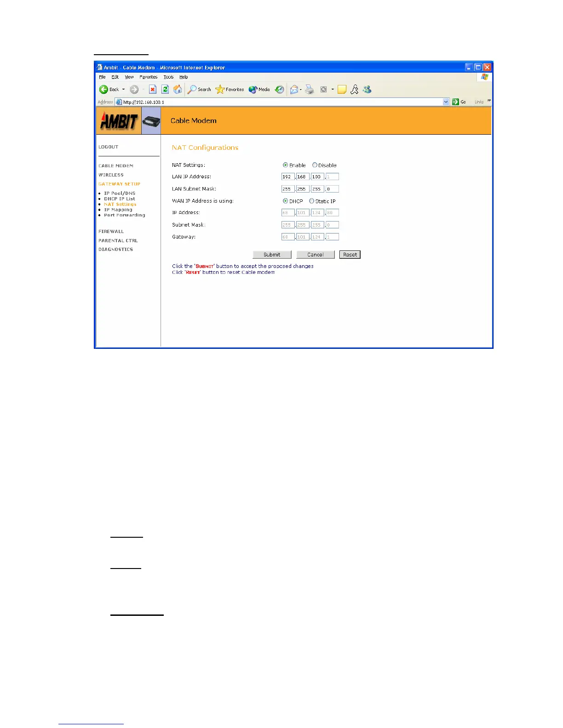Open the History clock icon
The height and width of the screenshot is (728, 563).
tap(280, 89)
